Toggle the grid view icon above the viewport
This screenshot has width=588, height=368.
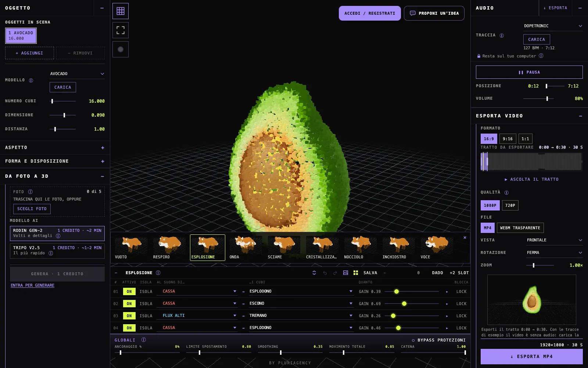[121, 11]
